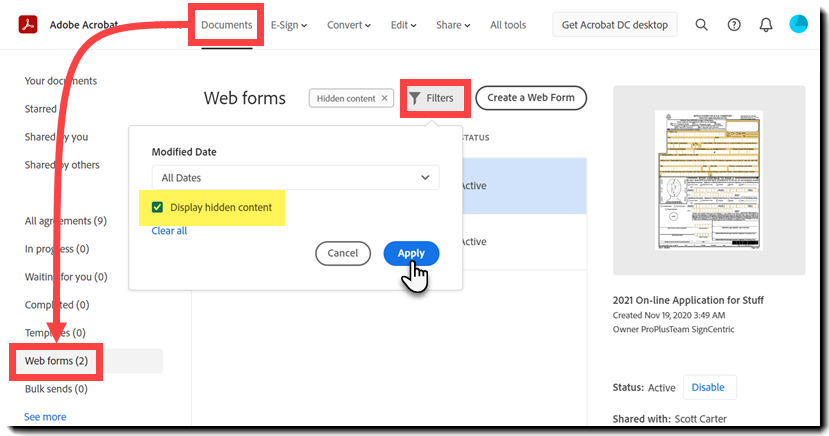The width and height of the screenshot is (829, 436).
Task: Select Starred in sidebar
Action: tap(40, 109)
